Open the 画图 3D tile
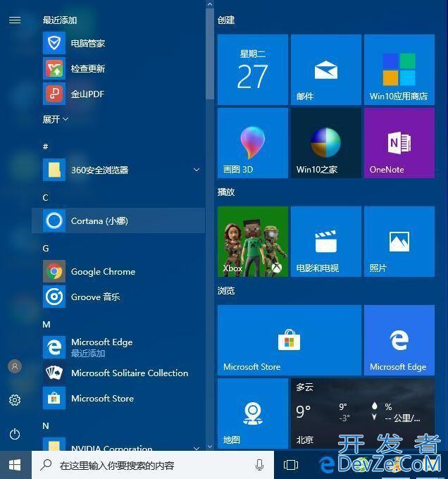The image size is (448, 479). [253, 143]
